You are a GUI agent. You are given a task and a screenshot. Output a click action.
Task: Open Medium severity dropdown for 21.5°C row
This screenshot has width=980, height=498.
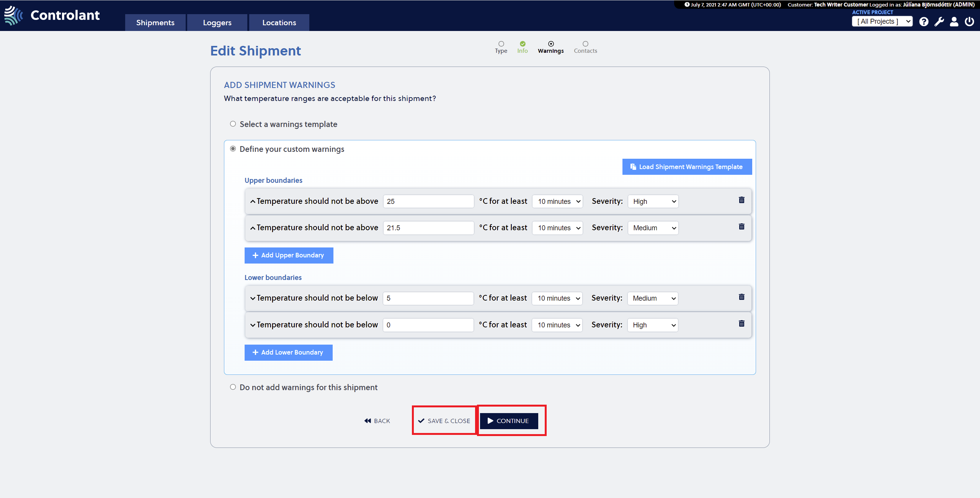pyautogui.click(x=653, y=228)
